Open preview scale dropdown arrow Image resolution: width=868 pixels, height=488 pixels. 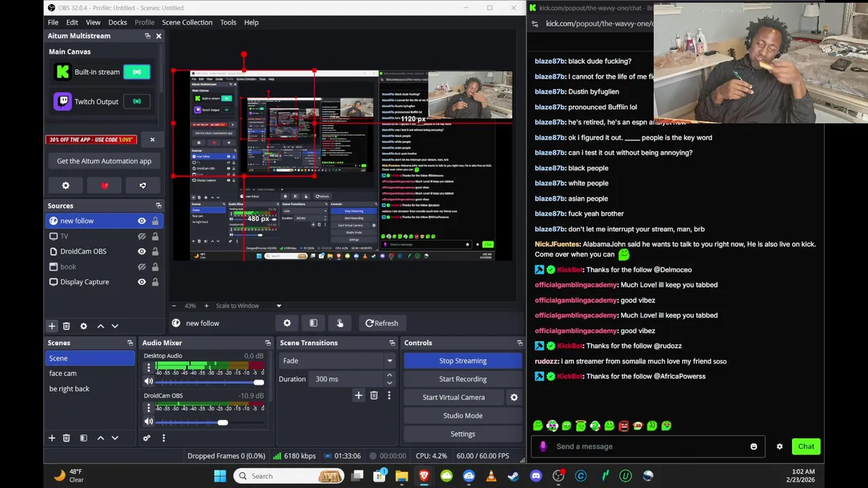click(x=279, y=306)
